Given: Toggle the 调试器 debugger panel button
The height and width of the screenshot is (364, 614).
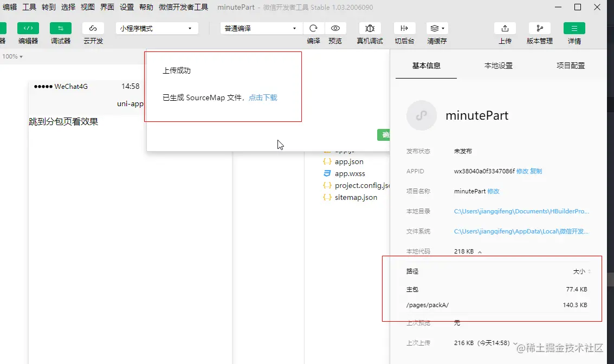Looking at the screenshot, I should pos(61,28).
